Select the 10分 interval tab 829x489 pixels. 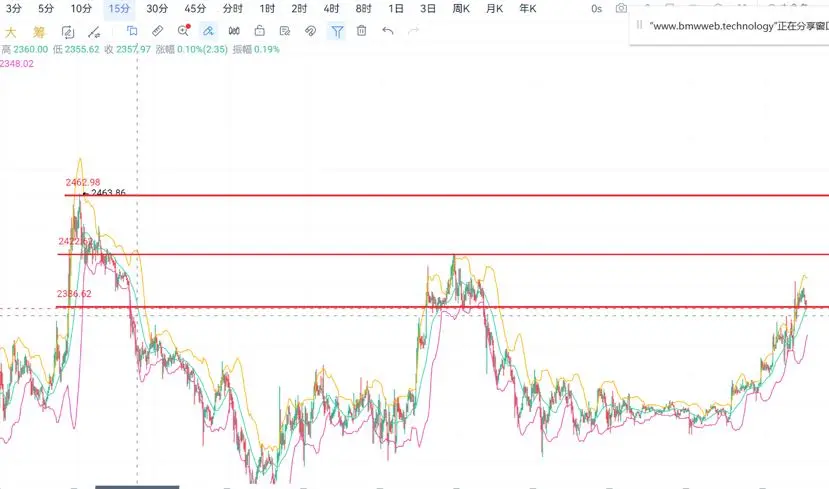click(81, 8)
